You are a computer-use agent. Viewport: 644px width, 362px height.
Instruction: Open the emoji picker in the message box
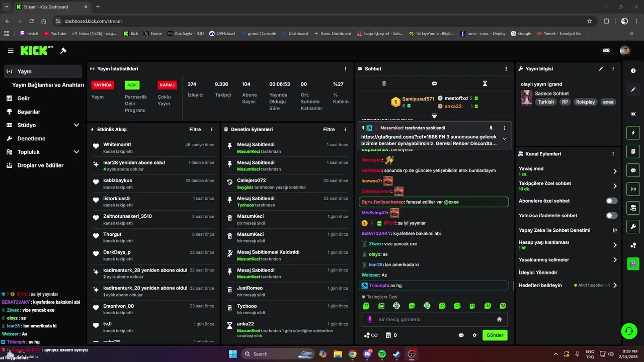(x=500, y=319)
